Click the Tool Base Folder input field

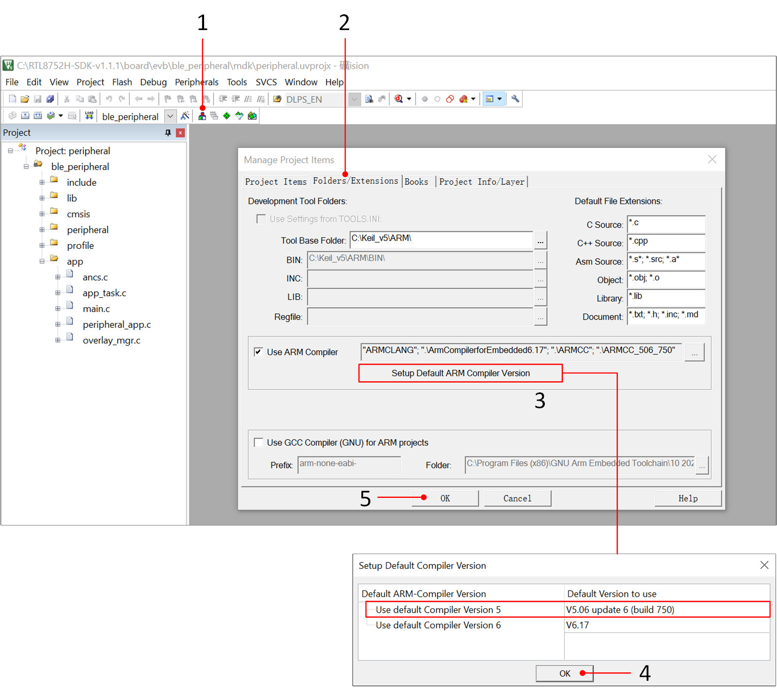[441, 240]
